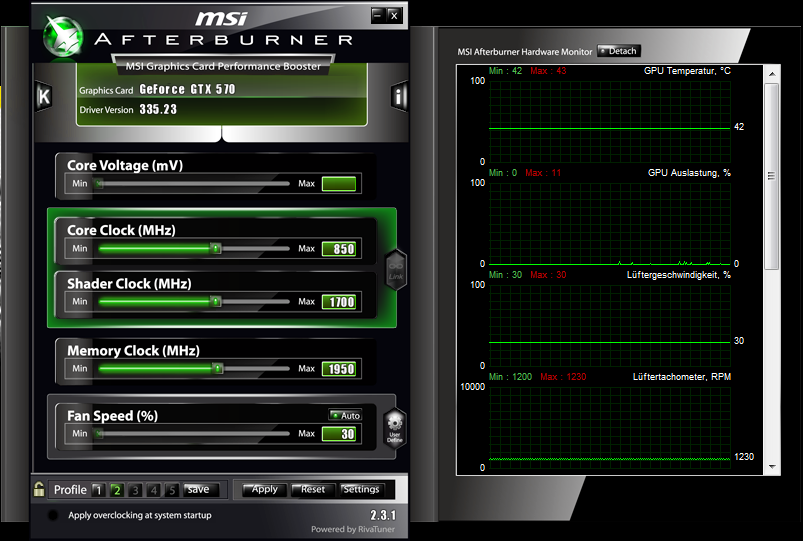Click the Memory Clock value field 1950

[339, 369]
